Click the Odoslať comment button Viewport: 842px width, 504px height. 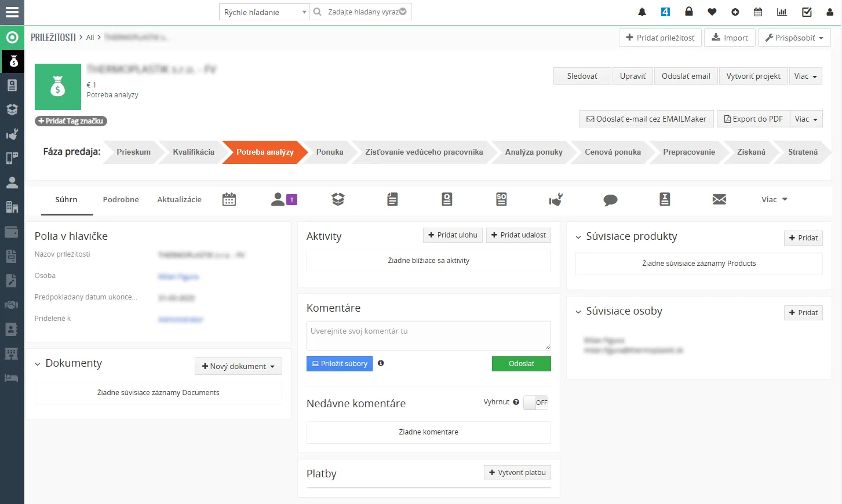[x=522, y=364]
